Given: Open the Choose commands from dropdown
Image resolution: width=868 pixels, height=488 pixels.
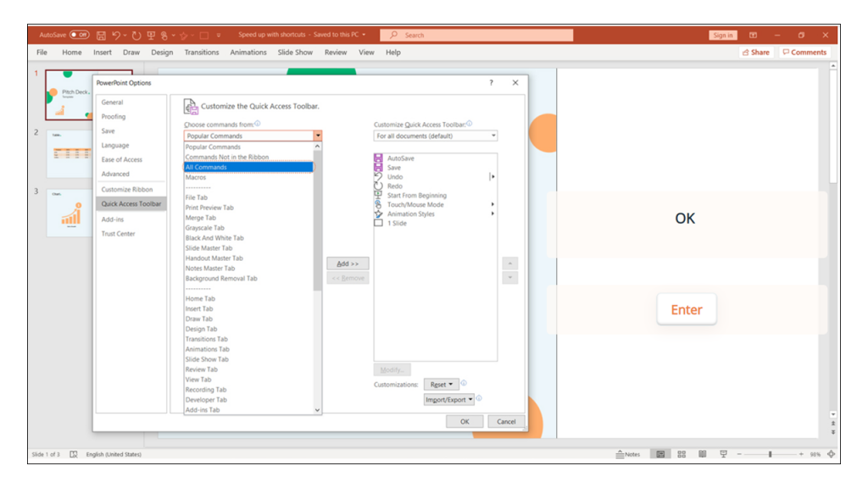Looking at the screenshot, I should [x=318, y=136].
